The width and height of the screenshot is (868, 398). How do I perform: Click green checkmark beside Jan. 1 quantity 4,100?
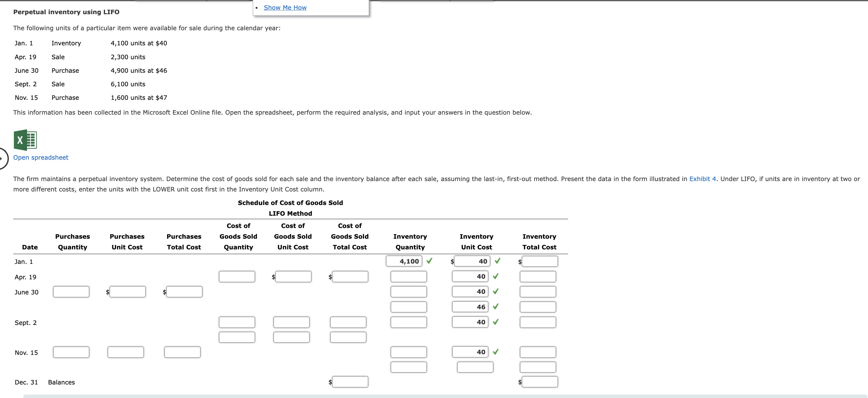pyautogui.click(x=429, y=261)
